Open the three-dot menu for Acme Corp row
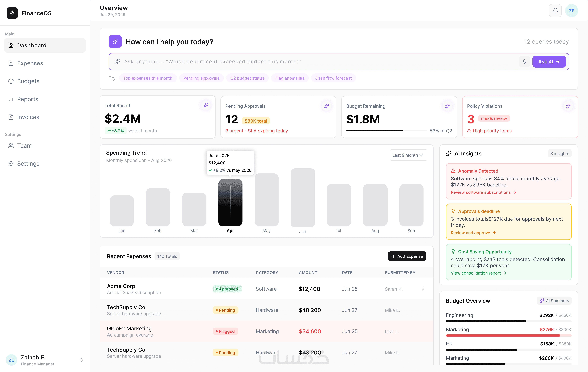588x372 pixels. [x=423, y=289]
